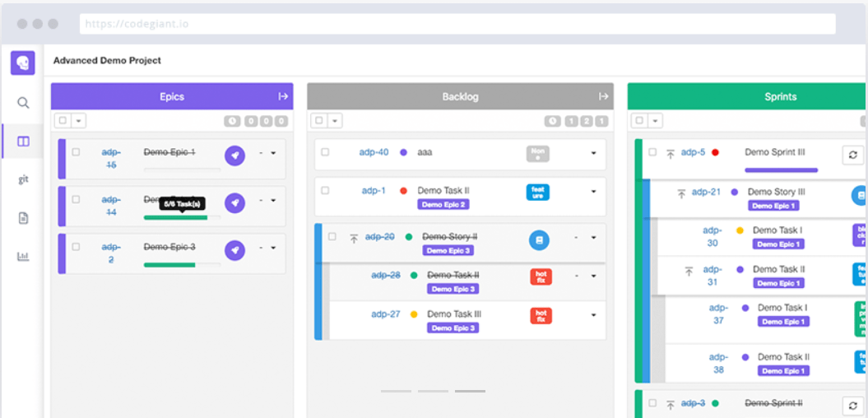Check the box for adp-40 aaa
868x418 pixels.
pos(325,151)
